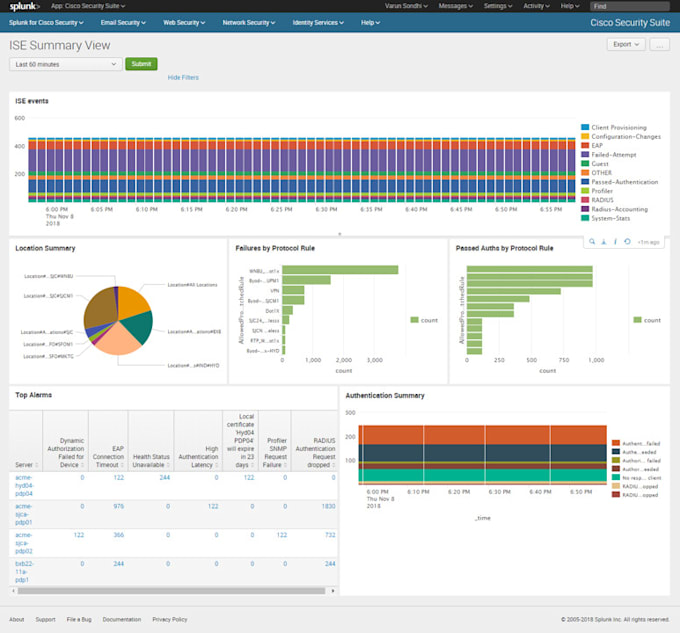Click Failed-Attempt legend swatch

pos(585,154)
